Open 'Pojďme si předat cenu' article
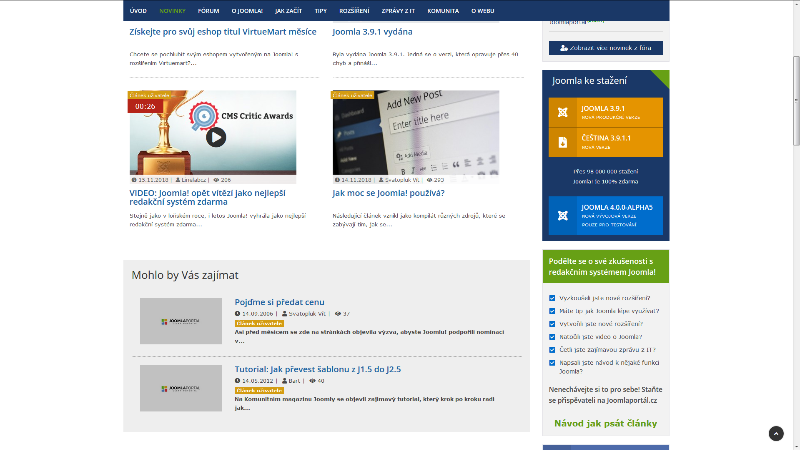 tap(279, 302)
